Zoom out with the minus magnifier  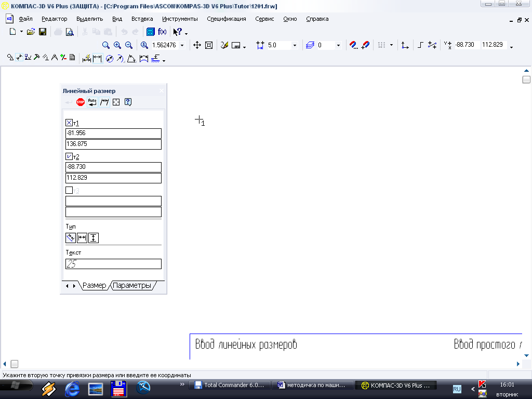coord(129,45)
